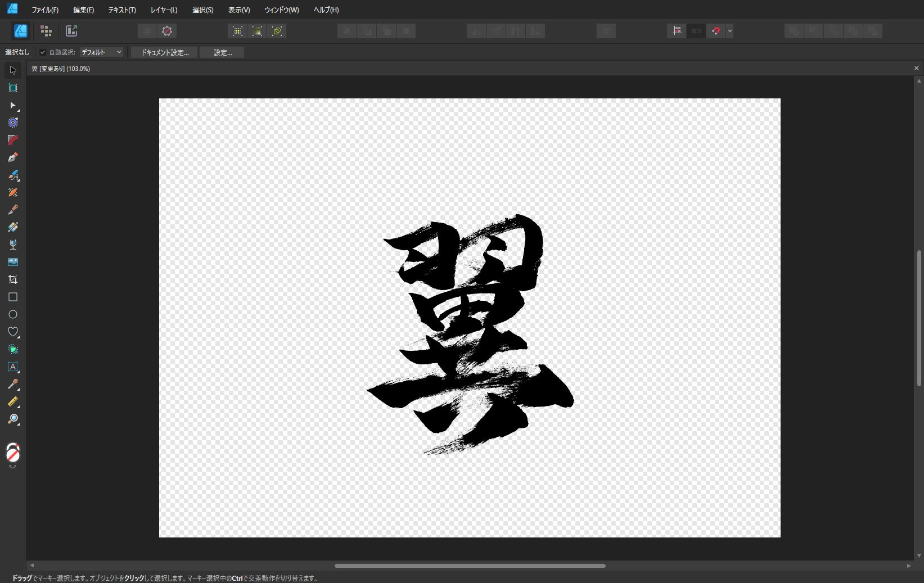
Task: Select the Artistic Text tool
Action: [13, 367]
